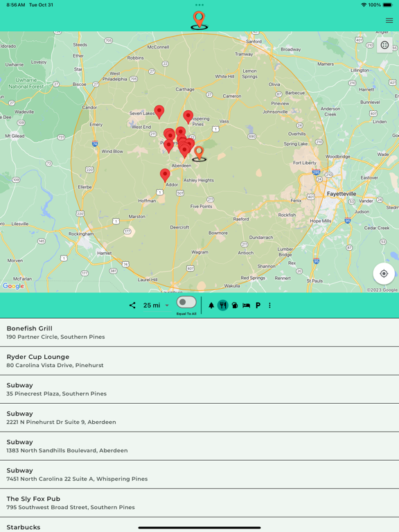The width and height of the screenshot is (399, 532).
Task: Tap the red pin near Addor
Action: click(165, 175)
